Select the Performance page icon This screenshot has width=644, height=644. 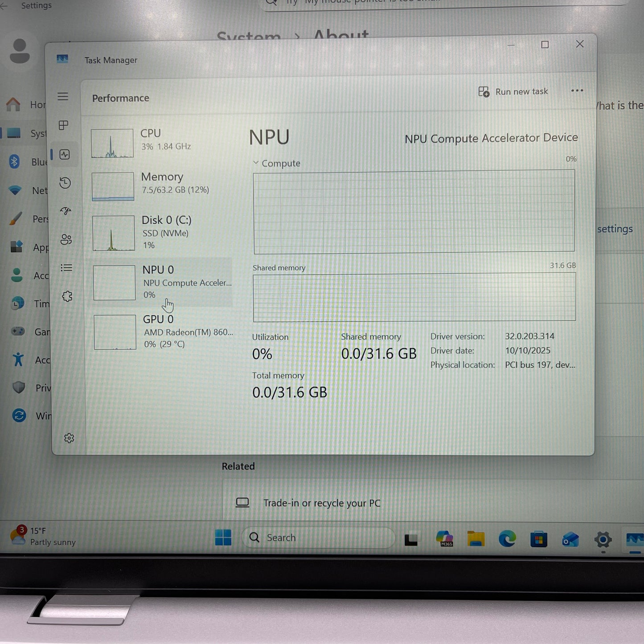(x=66, y=155)
